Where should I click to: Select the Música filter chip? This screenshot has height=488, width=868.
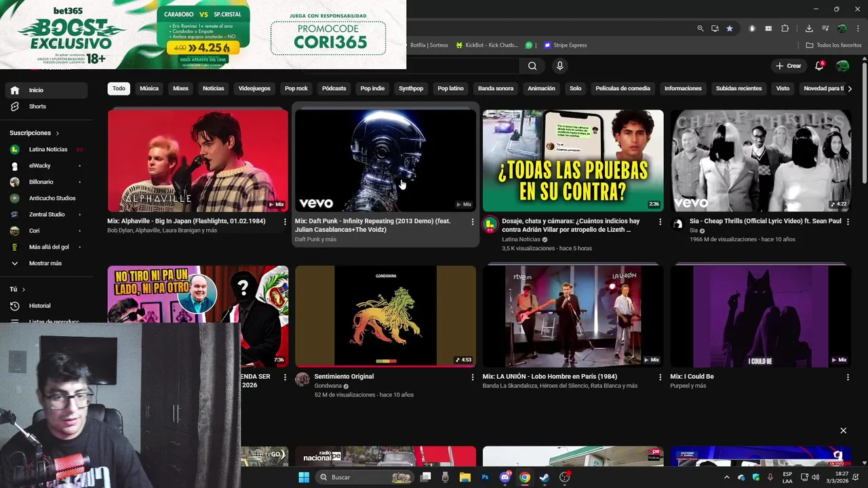point(149,89)
